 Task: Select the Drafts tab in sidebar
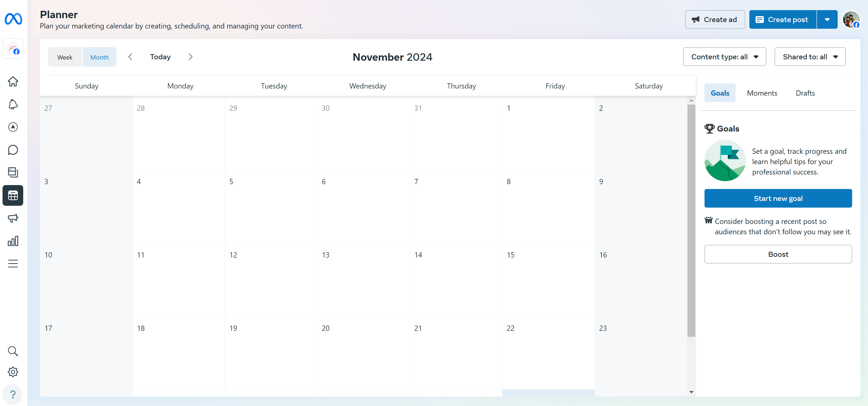pos(805,93)
